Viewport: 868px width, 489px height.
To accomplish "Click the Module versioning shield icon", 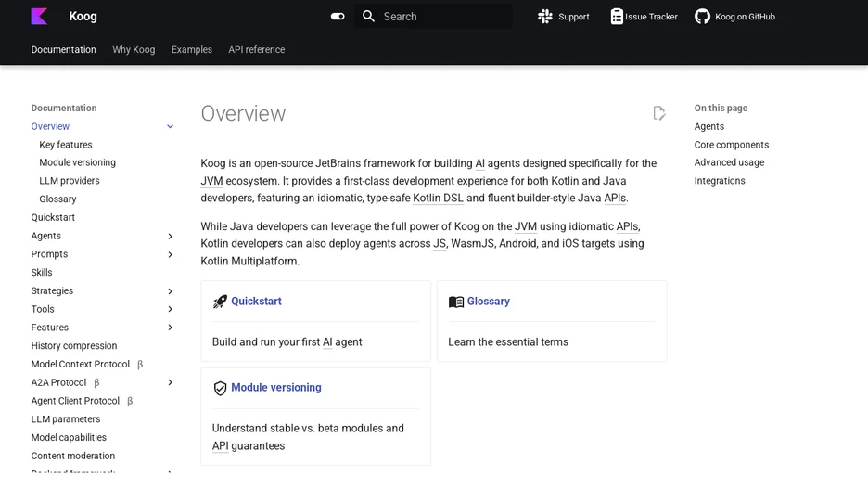I will 220,388.
